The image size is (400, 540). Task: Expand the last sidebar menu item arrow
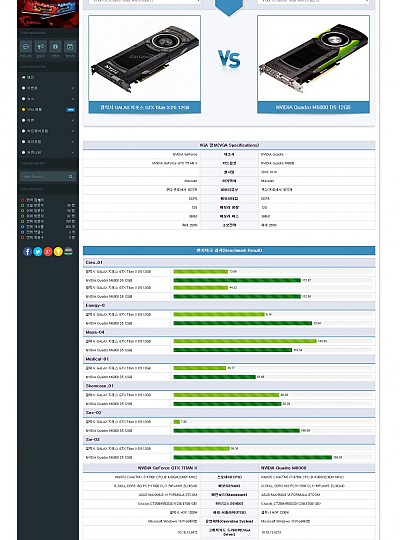click(73, 152)
